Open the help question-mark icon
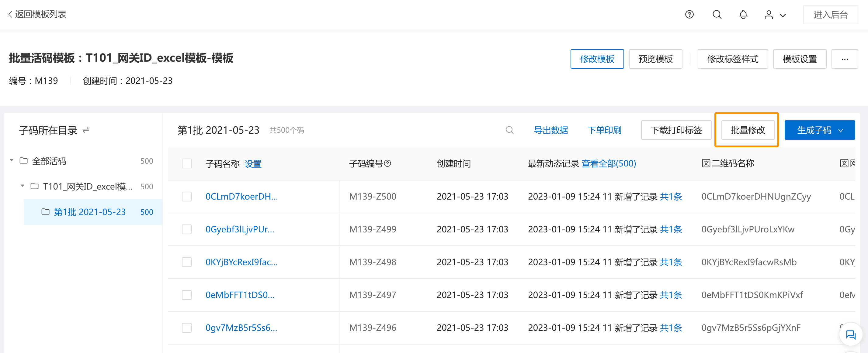This screenshot has height=353, width=868. (689, 15)
